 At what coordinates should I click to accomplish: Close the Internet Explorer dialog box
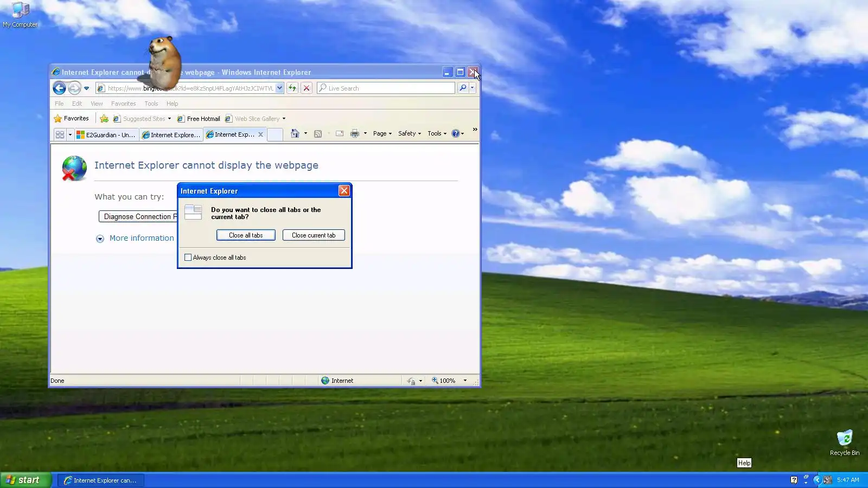[344, 191]
